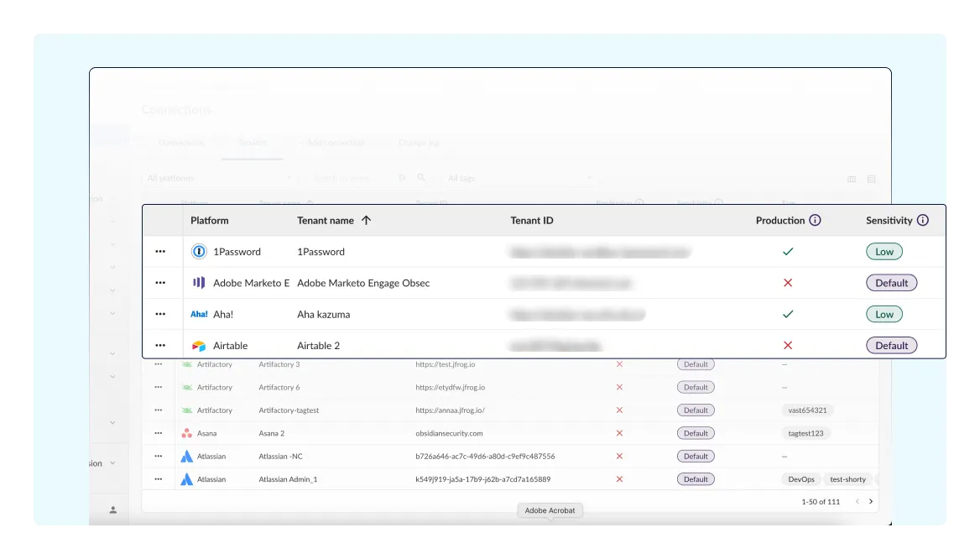Click the red X for Adobe Marketo Engage Obsec

click(x=788, y=283)
